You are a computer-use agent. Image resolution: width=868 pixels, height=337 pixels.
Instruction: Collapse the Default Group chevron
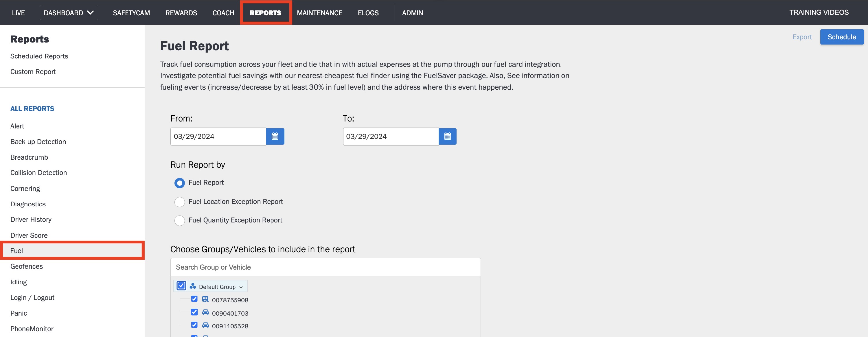point(241,288)
